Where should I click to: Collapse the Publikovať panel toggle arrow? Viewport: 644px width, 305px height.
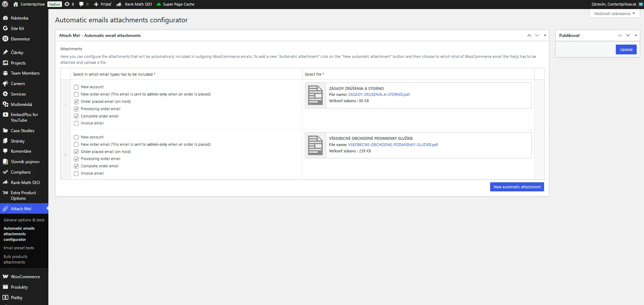636,35
